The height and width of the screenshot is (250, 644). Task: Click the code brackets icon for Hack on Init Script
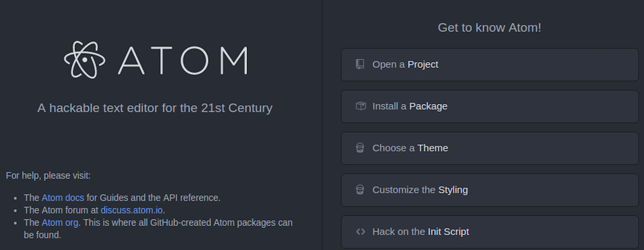(360, 232)
